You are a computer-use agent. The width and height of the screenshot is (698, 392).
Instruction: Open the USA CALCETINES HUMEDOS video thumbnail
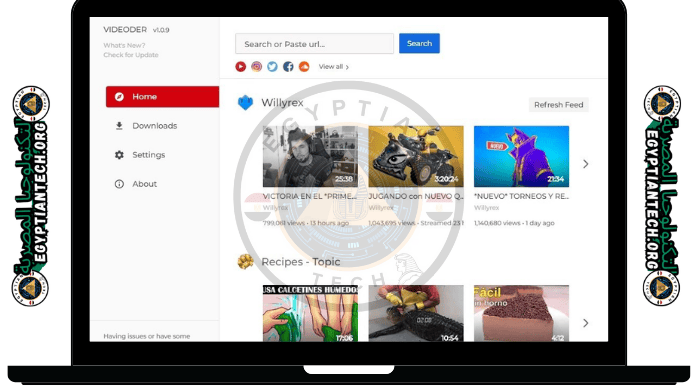pos(310,313)
